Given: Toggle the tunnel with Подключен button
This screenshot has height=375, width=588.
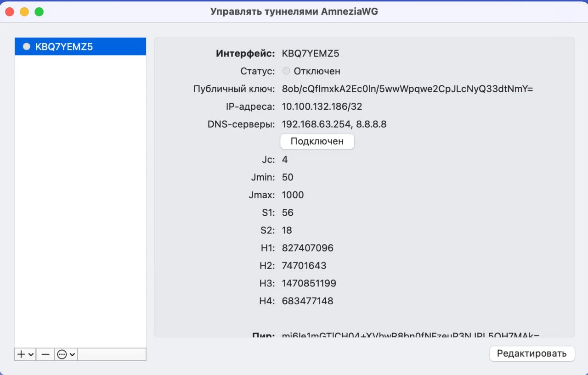Looking at the screenshot, I should pos(317,141).
